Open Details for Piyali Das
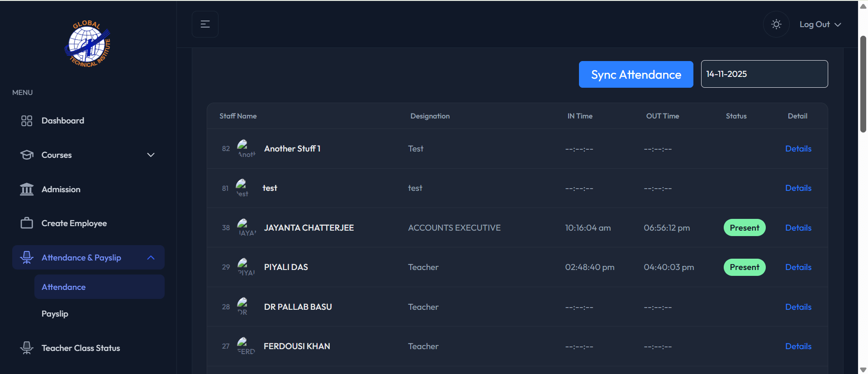The image size is (868, 374). (798, 267)
